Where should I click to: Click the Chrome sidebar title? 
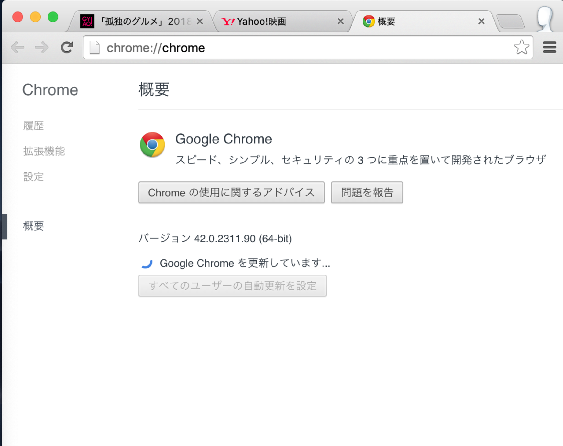coord(50,90)
